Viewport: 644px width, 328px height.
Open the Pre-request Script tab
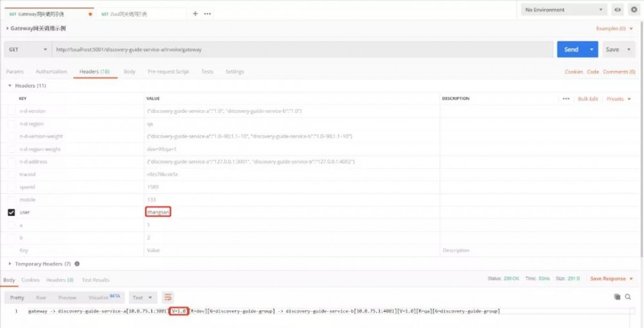tap(168, 72)
